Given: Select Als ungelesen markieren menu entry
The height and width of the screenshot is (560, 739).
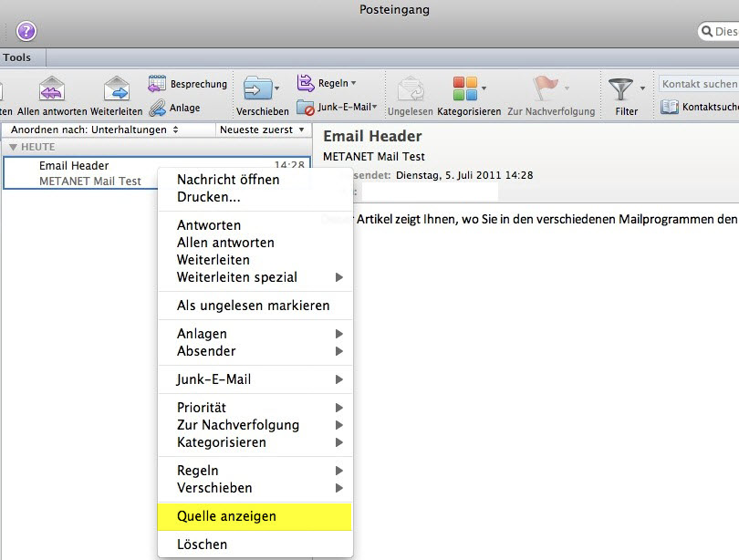Looking at the screenshot, I should (x=253, y=306).
